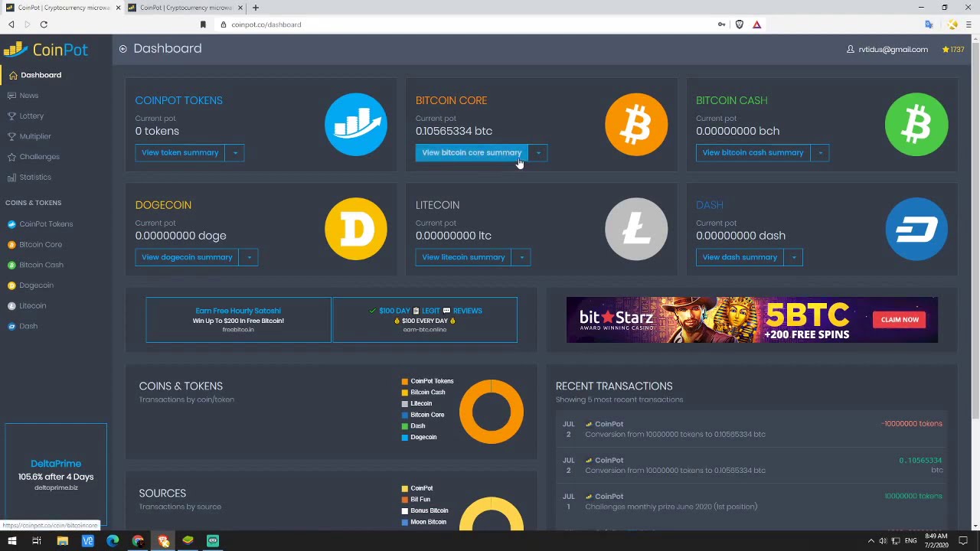This screenshot has width=980, height=551.
Task: Toggle Bitcoin Core legend in Coins chart
Action: [423, 415]
